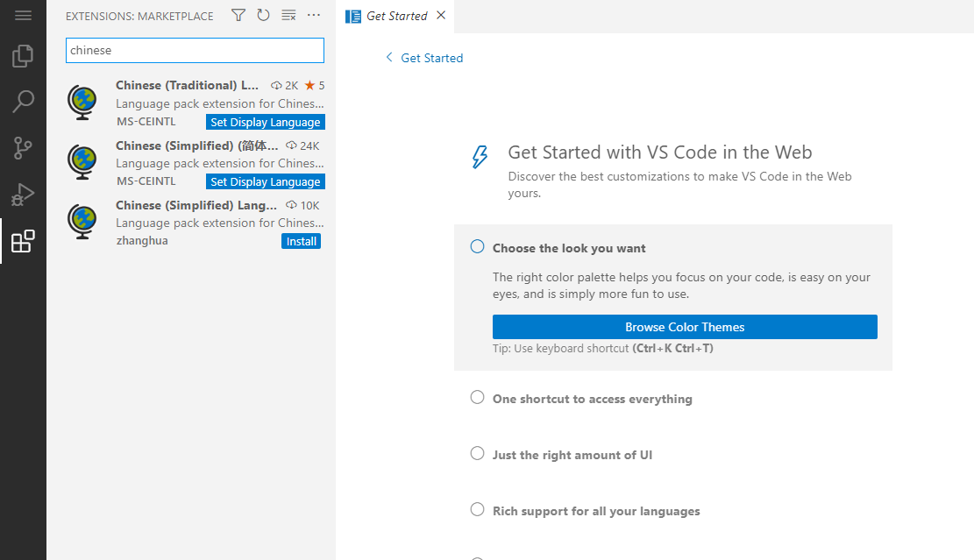Close the Get Started tab
Screen dimensions: 974x560
point(441,16)
